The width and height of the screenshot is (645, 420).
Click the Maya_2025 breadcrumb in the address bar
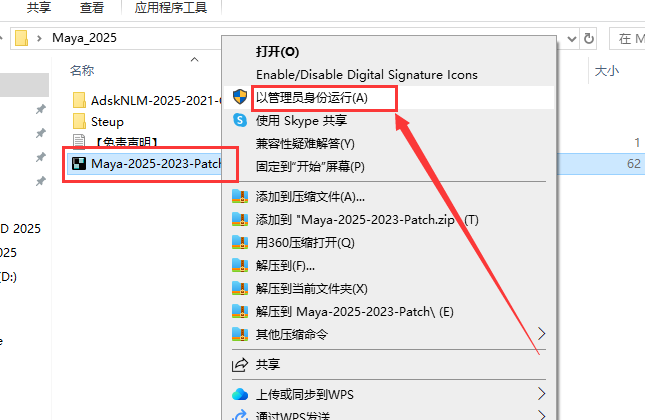[x=84, y=38]
